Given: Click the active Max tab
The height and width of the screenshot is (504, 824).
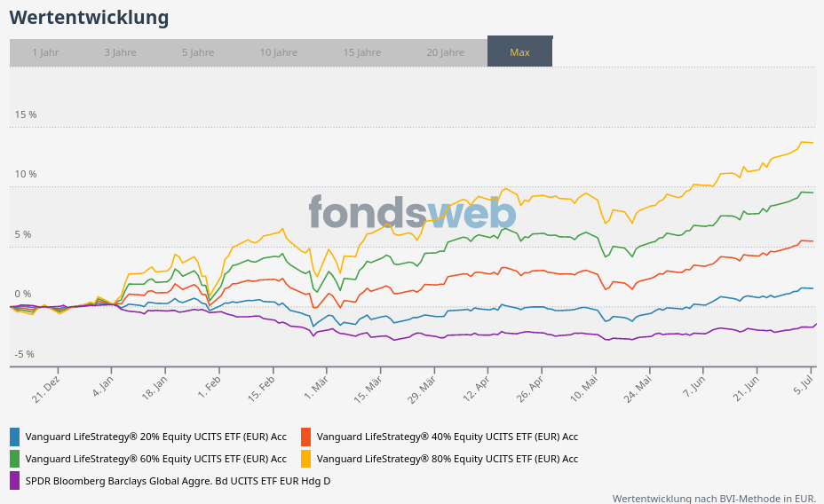Looking at the screenshot, I should (x=519, y=51).
